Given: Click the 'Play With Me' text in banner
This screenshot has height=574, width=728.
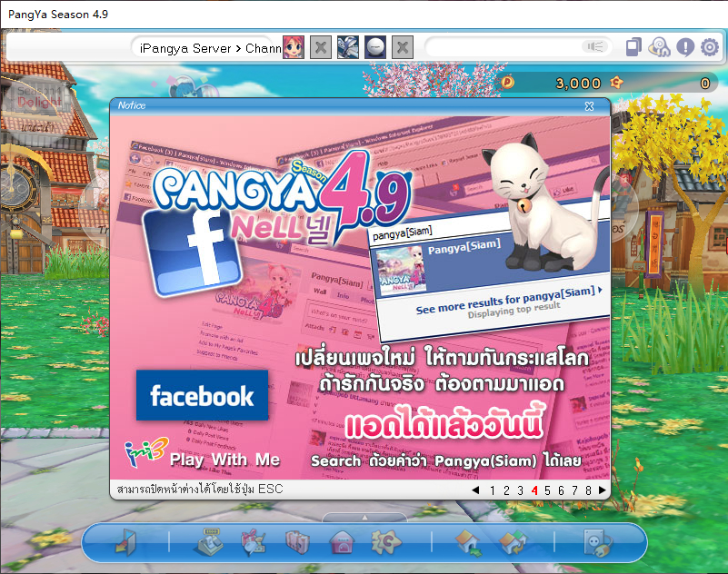Looking at the screenshot, I should (x=224, y=460).
